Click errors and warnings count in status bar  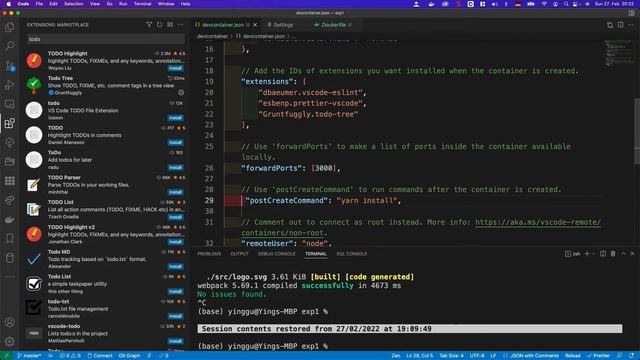click(70, 356)
